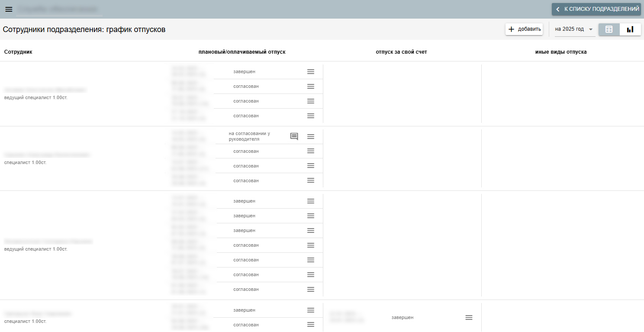Screen dimensions: 644x332
Task: Click third employee's first 'завершен' status text
Action: (x=245, y=201)
